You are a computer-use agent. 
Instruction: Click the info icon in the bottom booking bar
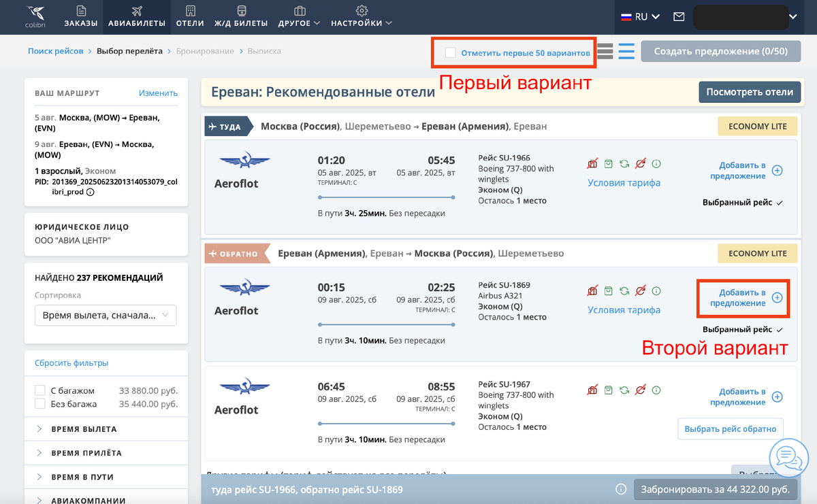coord(620,489)
